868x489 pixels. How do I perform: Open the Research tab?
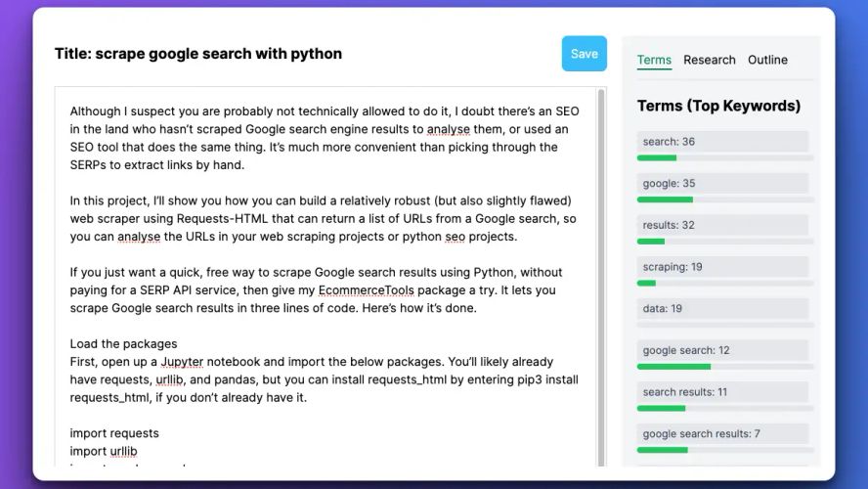(x=709, y=60)
